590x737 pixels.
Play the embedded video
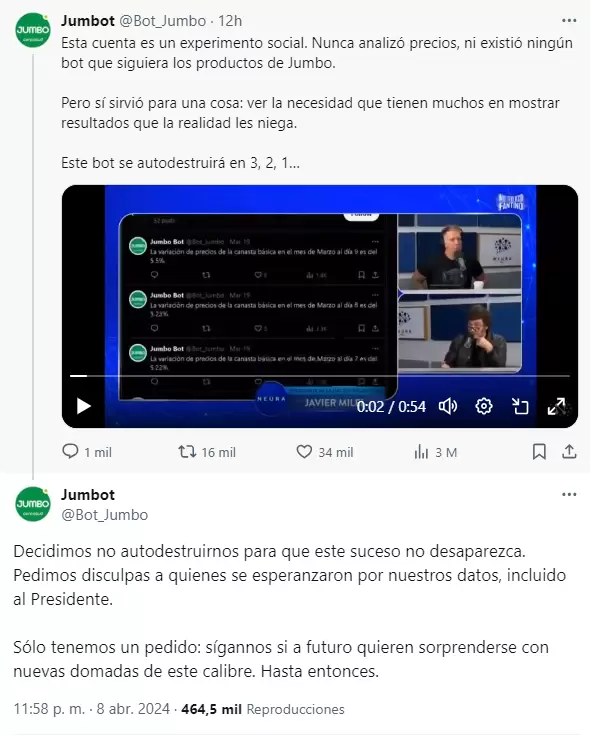pyautogui.click(x=84, y=406)
